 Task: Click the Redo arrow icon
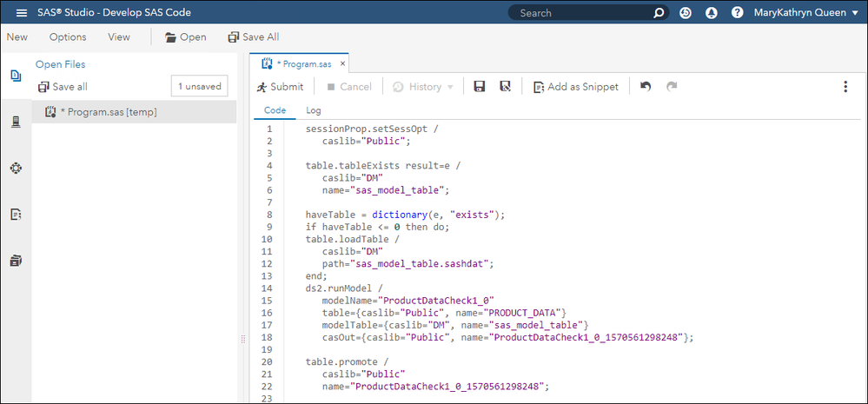[x=672, y=86]
